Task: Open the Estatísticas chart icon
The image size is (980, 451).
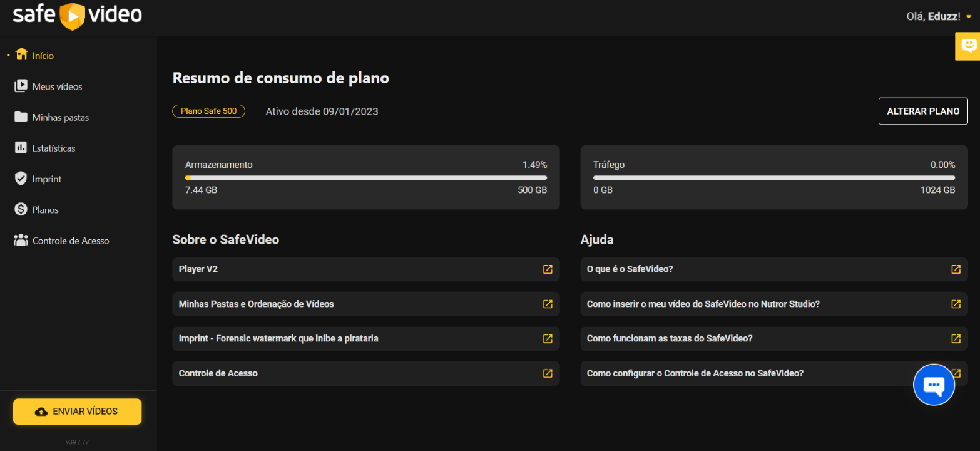Action: pos(21,148)
